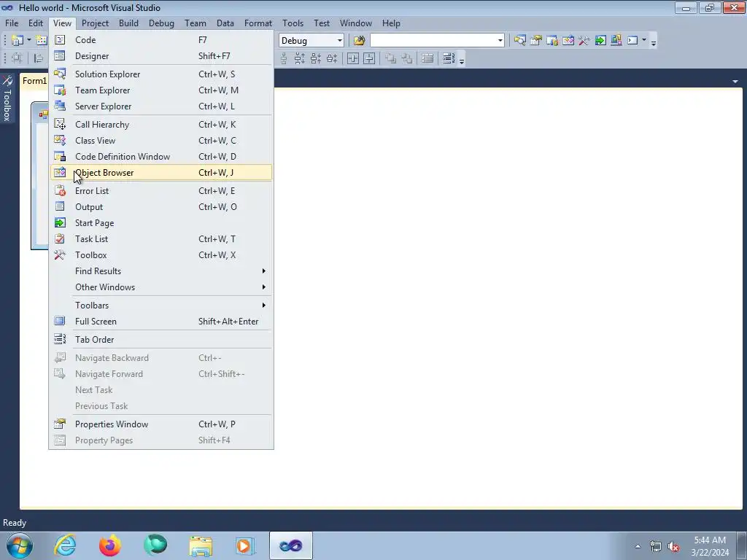Click the Code Definition Window icon
This screenshot has height=560, width=747.
coord(60,157)
